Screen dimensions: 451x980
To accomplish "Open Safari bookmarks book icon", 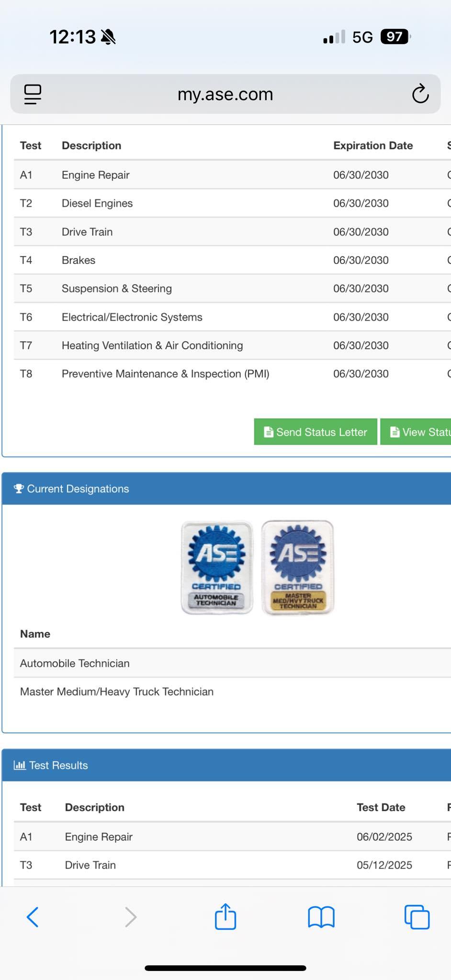I will pyautogui.click(x=321, y=917).
